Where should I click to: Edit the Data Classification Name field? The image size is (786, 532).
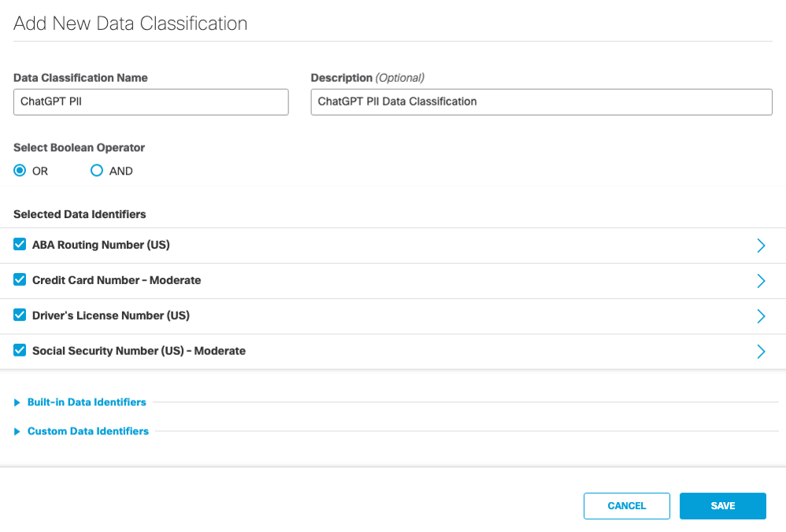click(150, 102)
